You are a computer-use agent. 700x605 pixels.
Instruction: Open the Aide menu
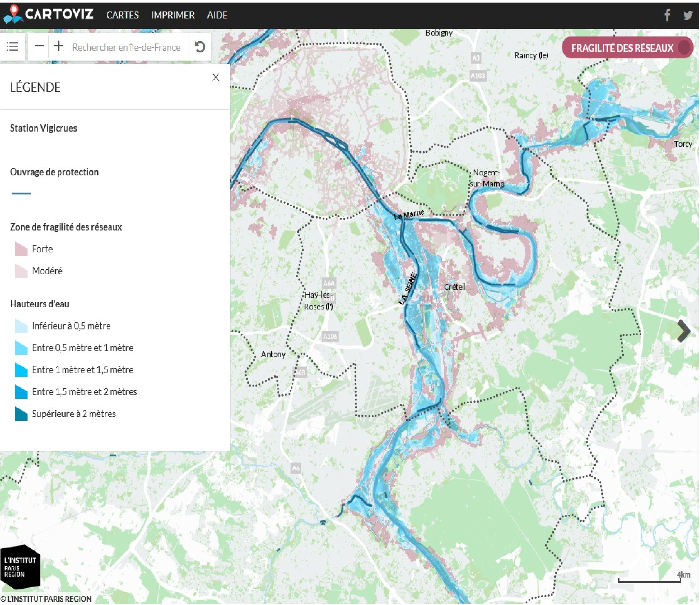tap(217, 15)
